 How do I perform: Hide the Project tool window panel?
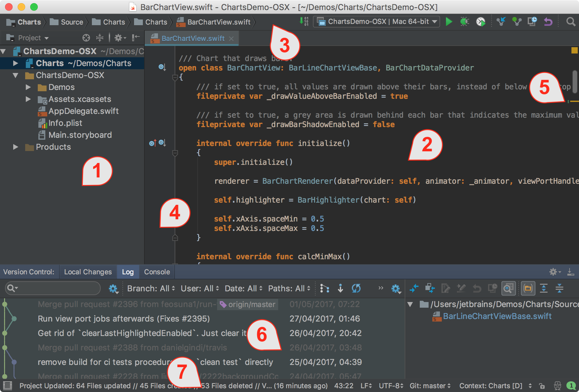(x=136, y=38)
